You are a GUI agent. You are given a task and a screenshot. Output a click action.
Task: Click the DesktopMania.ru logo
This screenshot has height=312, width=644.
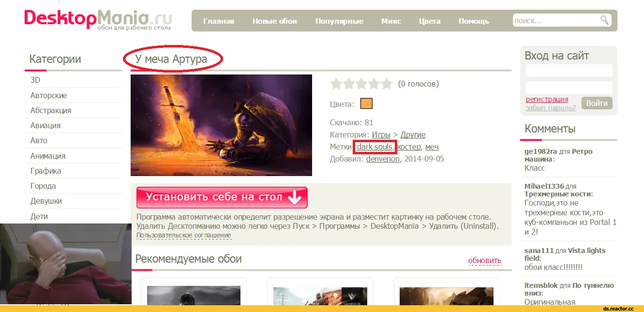[x=99, y=19]
